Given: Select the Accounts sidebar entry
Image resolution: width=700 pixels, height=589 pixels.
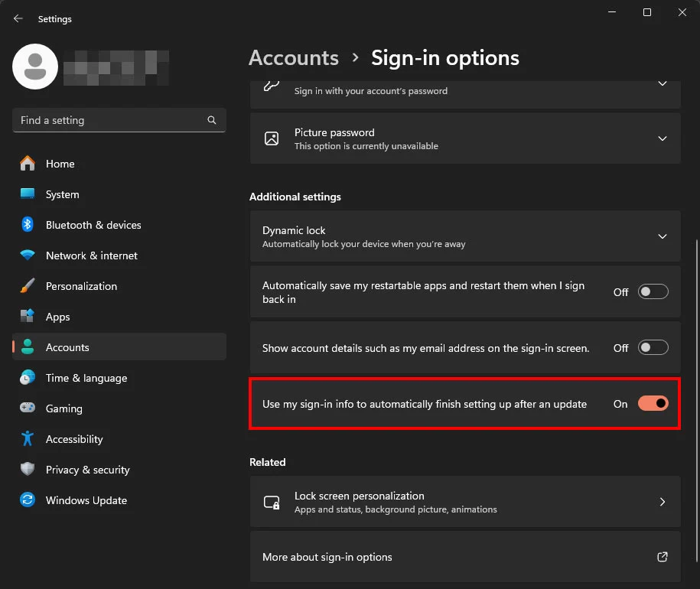Looking at the screenshot, I should (119, 347).
